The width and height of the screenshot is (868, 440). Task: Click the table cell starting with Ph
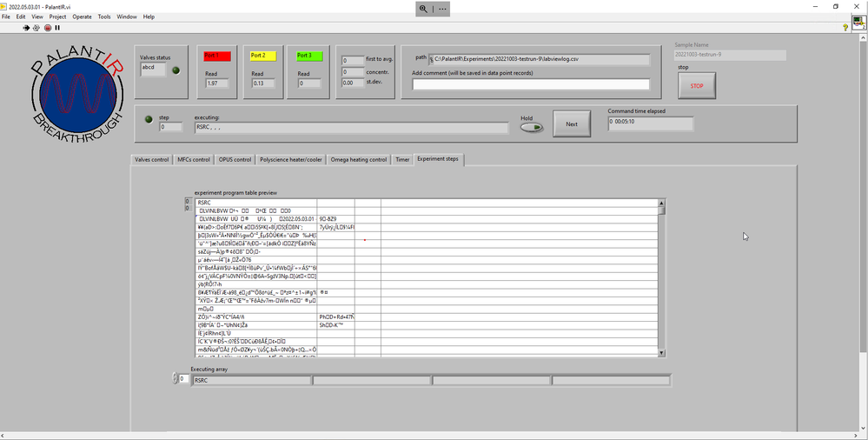(336, 317)
